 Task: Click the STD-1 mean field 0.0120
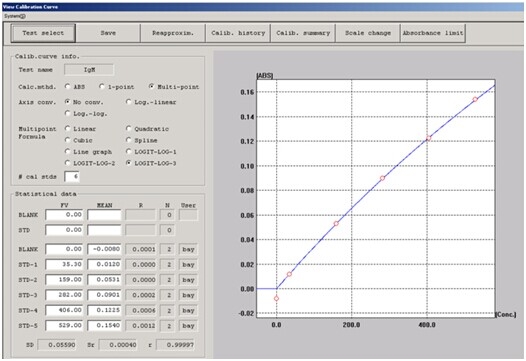point(104,264)
